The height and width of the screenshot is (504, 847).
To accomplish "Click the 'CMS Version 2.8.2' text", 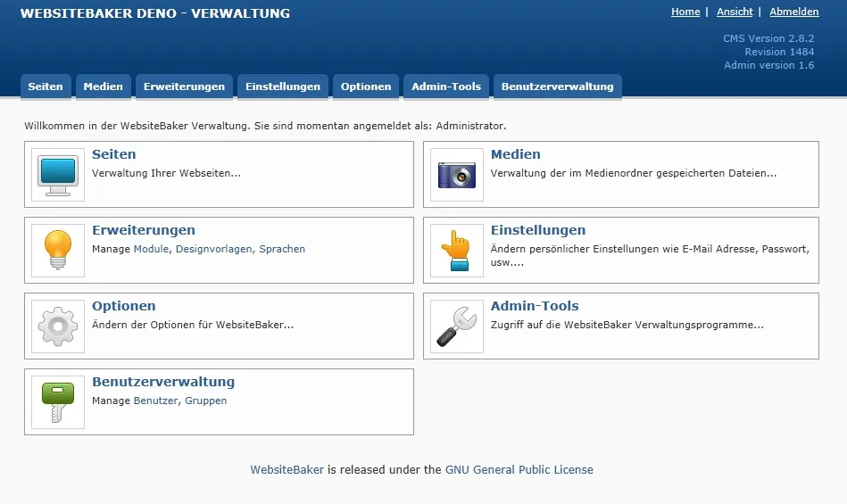I will (x=768, y=38).
